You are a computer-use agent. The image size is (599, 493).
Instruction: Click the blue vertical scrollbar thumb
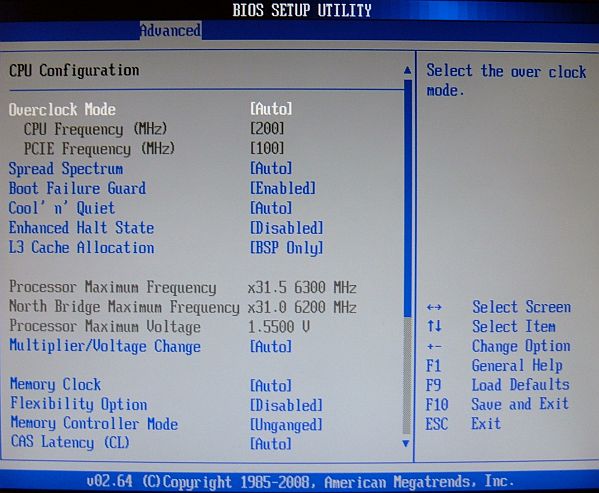(407, 198)
